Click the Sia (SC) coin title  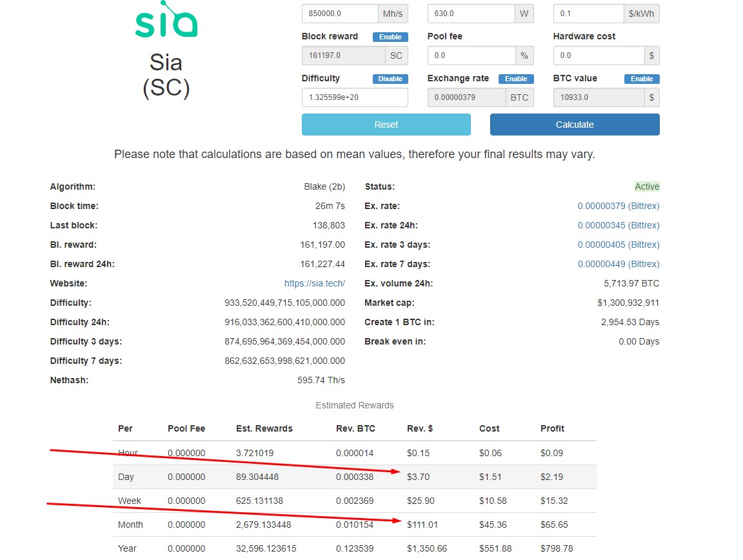[166, 75]
